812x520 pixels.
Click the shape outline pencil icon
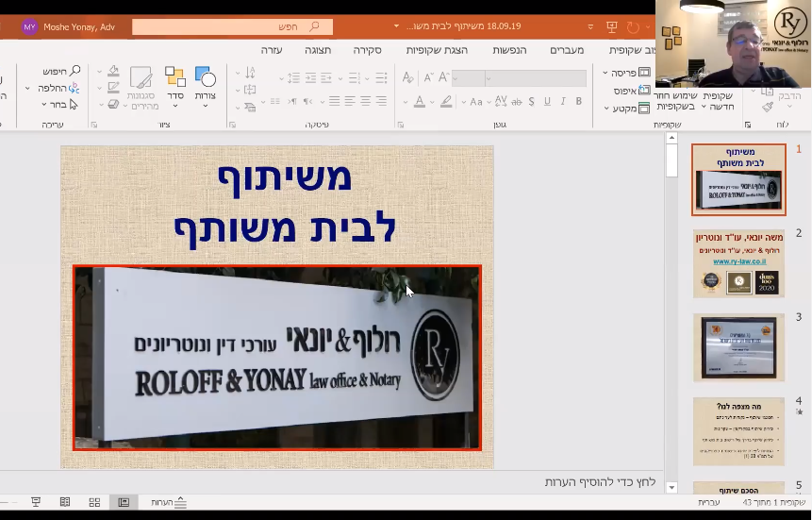(x=113, y=88)
